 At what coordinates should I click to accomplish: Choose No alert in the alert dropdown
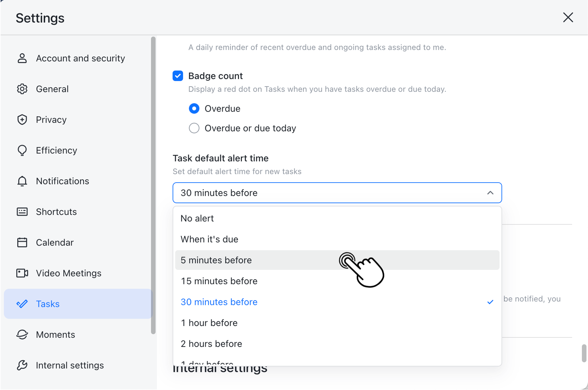[x=197, y=218]
